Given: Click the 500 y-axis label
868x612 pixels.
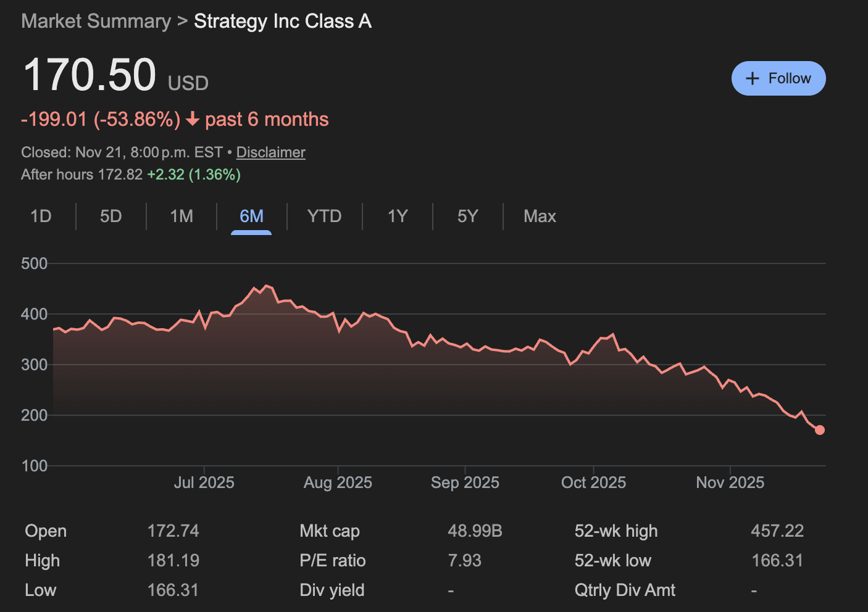Looking at the screenshot, I should [35, 264].
